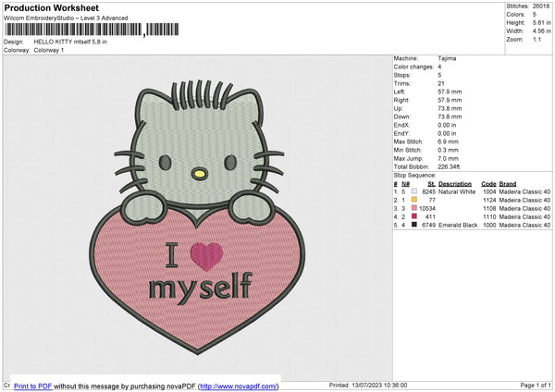
Task: Click the 'Stop Sequence:' heading
Action: (x=414, y=176)
